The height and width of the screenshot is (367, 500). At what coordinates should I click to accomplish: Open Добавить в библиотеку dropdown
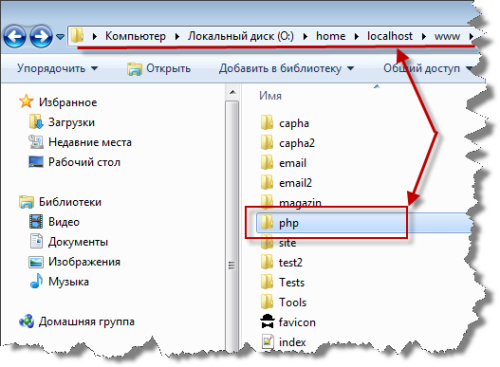tap(286, 68)
